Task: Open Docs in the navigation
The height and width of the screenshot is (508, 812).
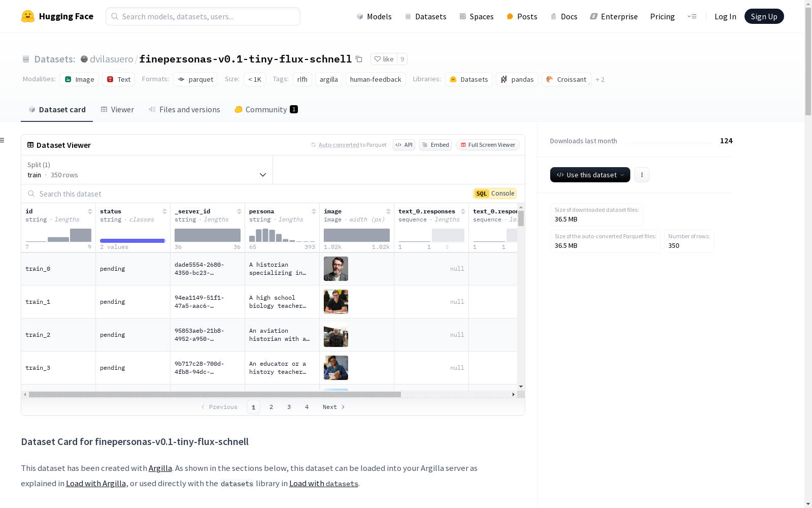Action: (x=564, y=16)
